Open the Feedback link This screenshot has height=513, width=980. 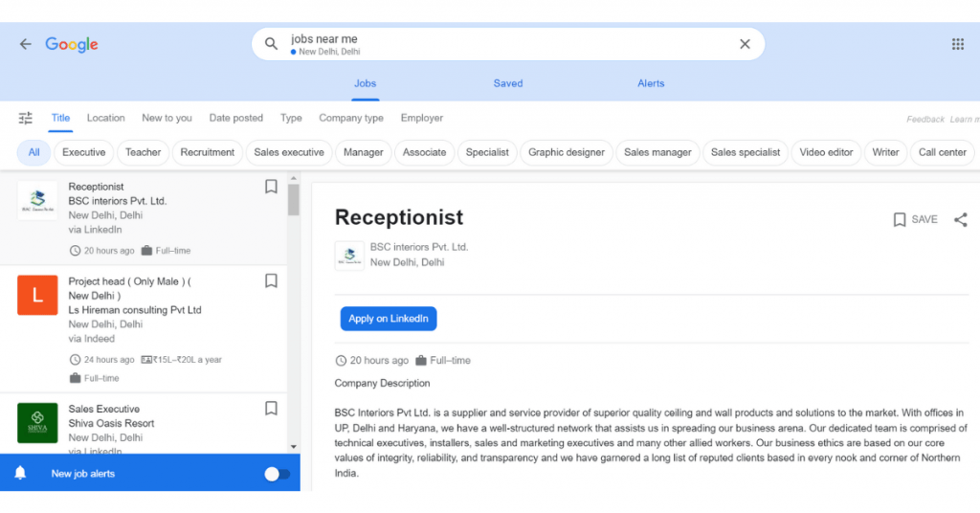(925, 120)
